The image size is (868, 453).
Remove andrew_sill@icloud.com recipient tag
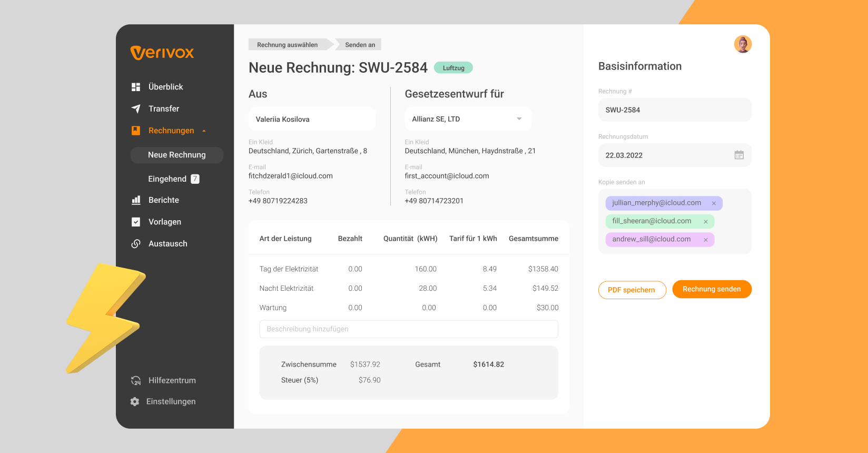pyautogui.click(x=706, y=240)
